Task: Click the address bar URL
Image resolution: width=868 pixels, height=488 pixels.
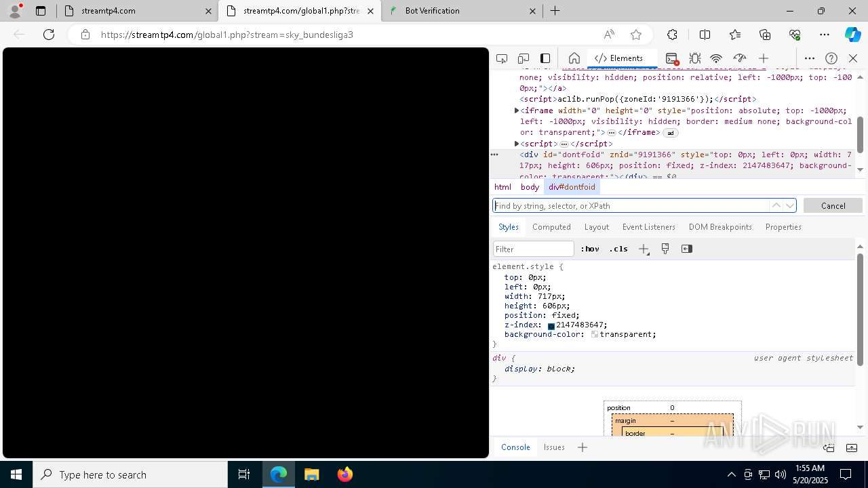Action: (x=227, y=35)
